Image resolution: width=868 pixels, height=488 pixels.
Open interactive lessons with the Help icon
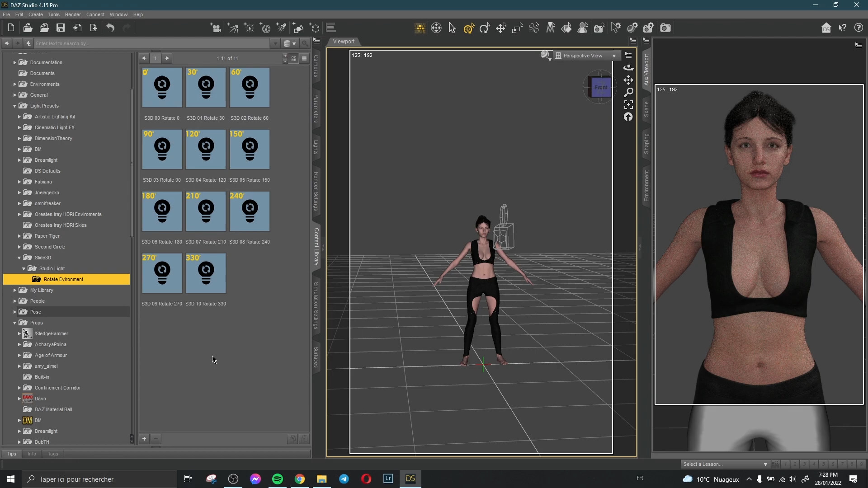coord(859,28)
